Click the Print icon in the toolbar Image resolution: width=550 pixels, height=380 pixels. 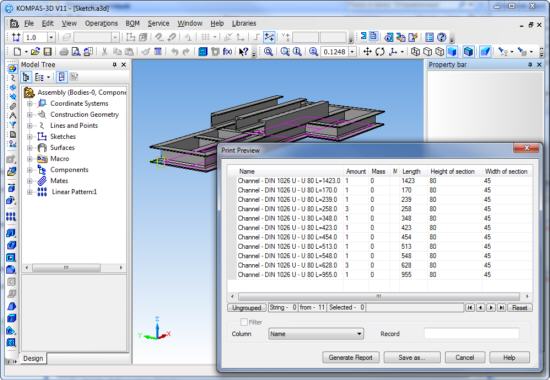[64, 52]
